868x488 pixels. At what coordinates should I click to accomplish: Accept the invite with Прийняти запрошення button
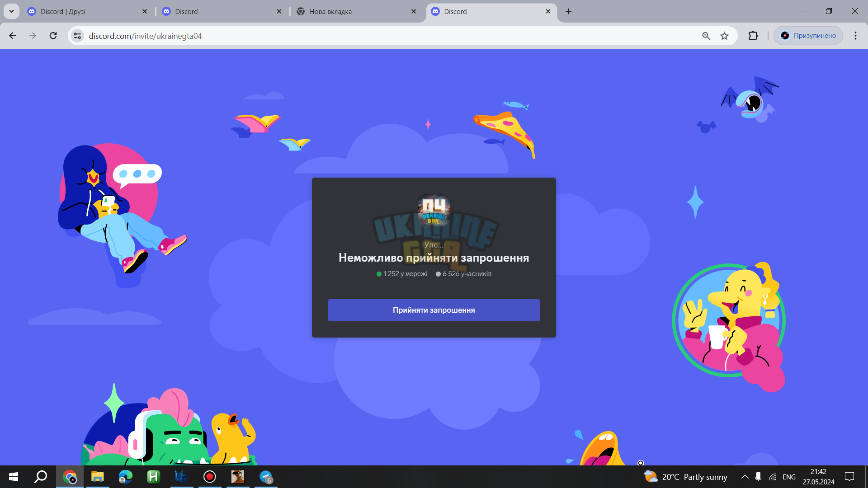(x=434, y=310)
